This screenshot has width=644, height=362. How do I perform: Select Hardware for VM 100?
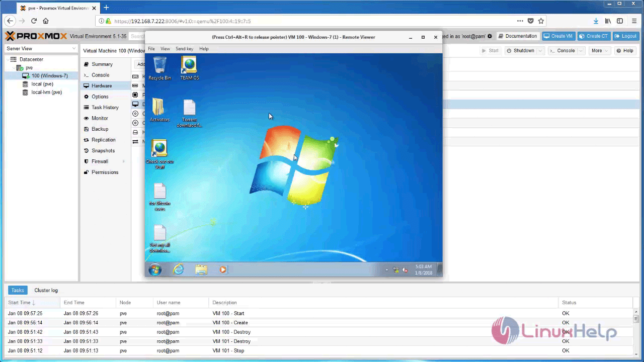click(102, 85)
